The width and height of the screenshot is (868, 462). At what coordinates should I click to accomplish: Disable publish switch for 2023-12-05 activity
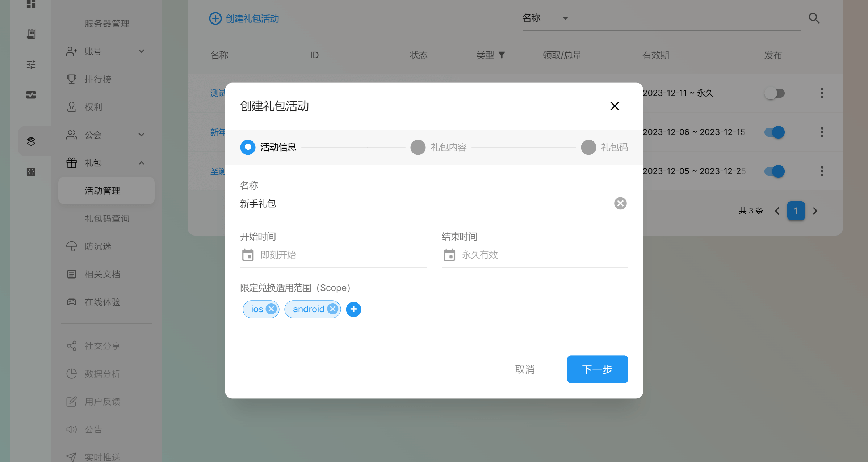774,171
